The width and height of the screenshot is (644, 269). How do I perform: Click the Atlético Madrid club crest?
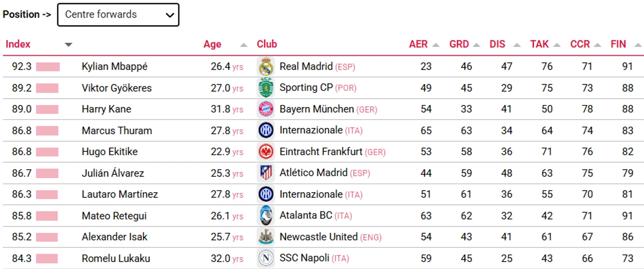pyautogui.click(x=266, y=173)
